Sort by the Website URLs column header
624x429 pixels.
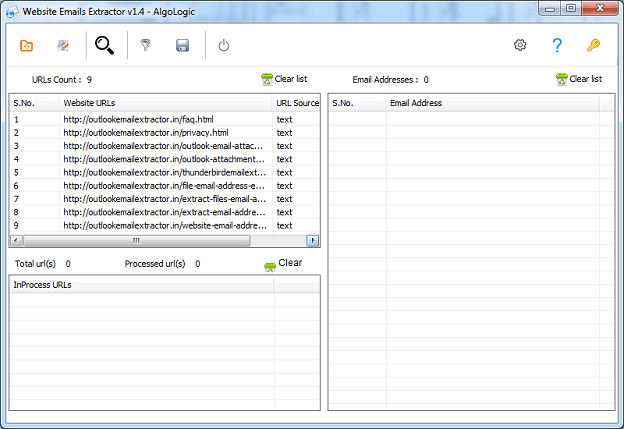[x=165, y=103]
